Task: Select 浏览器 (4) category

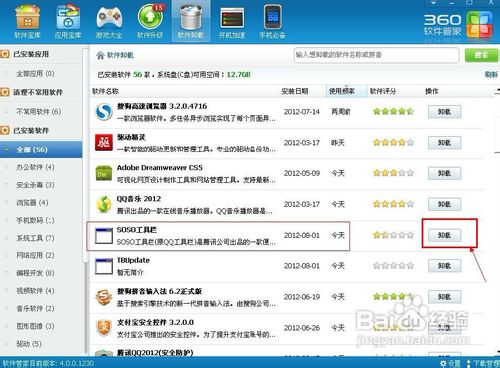Action: pos(32,202)
